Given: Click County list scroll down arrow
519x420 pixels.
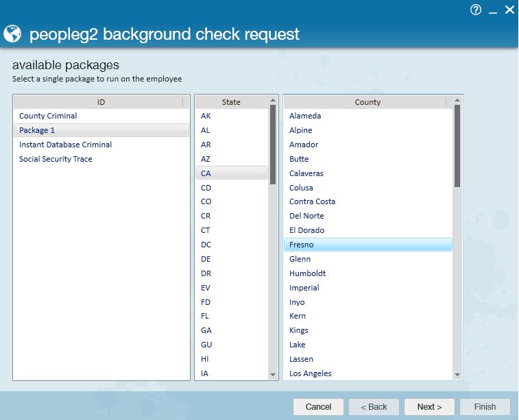Looking at the screenshot, I should pos(457,375).
